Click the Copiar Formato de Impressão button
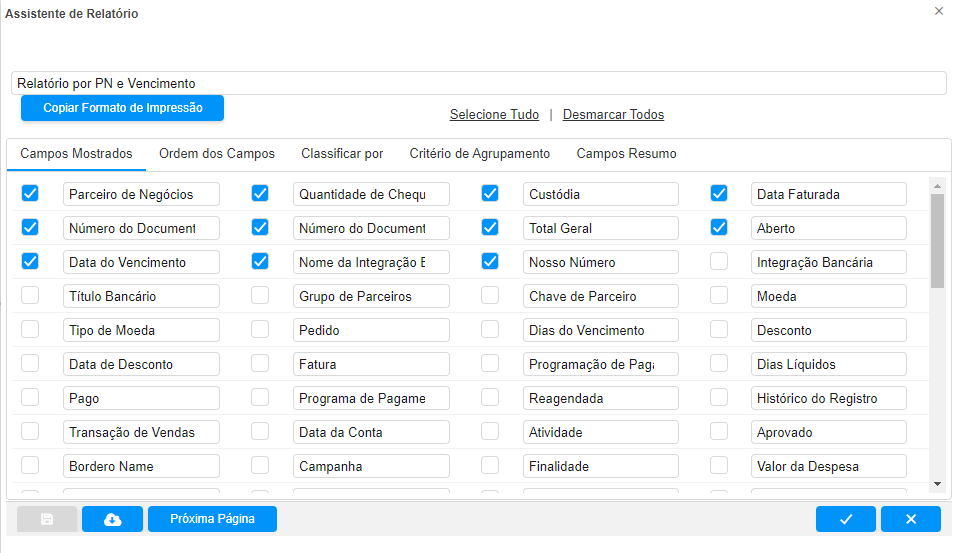 (122, 108)
